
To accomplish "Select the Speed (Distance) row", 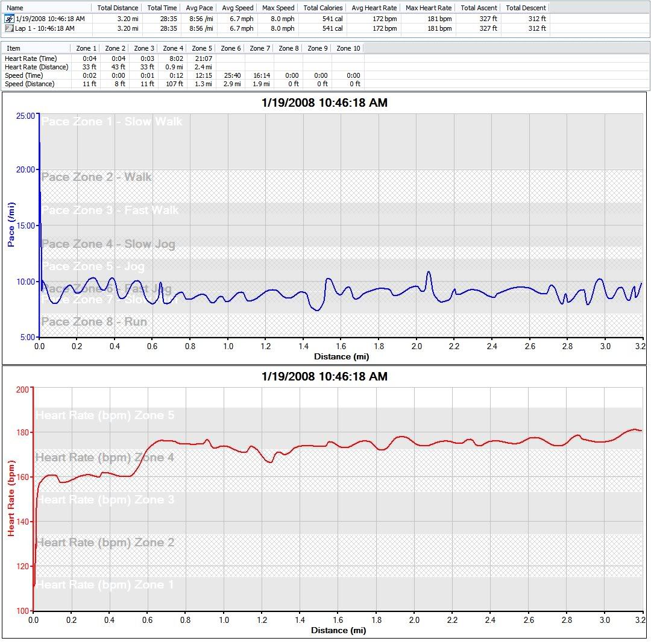I will click(x=30, y=84).
